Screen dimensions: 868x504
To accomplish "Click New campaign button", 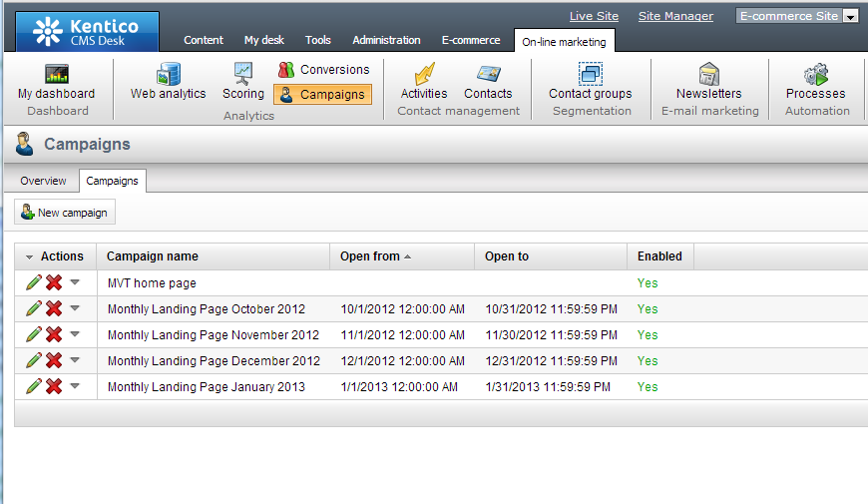I will click(65, 213).
